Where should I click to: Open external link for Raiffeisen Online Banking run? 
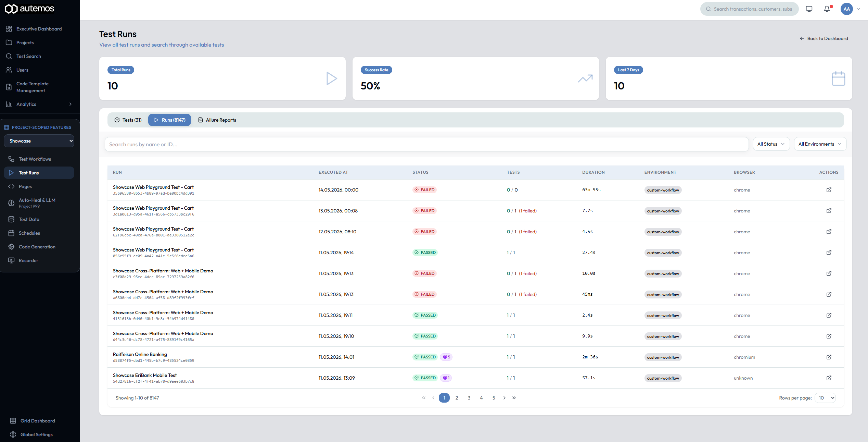coord(829,357)
